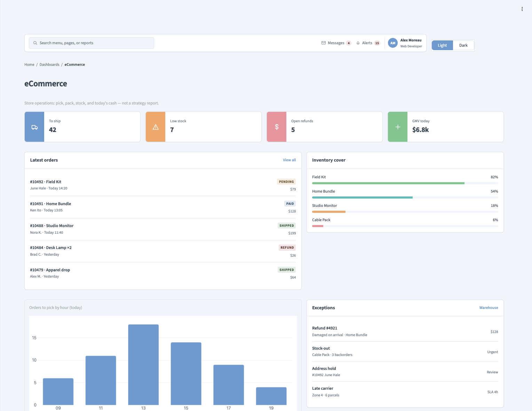The image size is (532, 411).
Task: Click the 19 hour bar in chart
Action: click(x=271, y=396)
